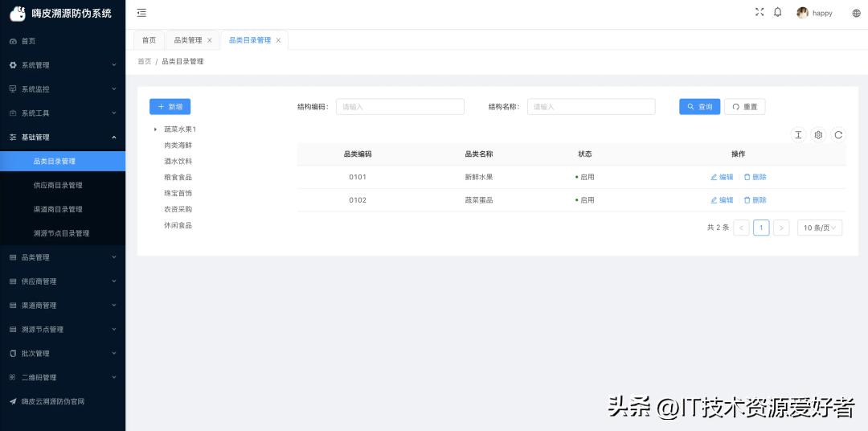Screen dimensions: 868x431
Task: Click cell 0102
Action: point(358,200)
